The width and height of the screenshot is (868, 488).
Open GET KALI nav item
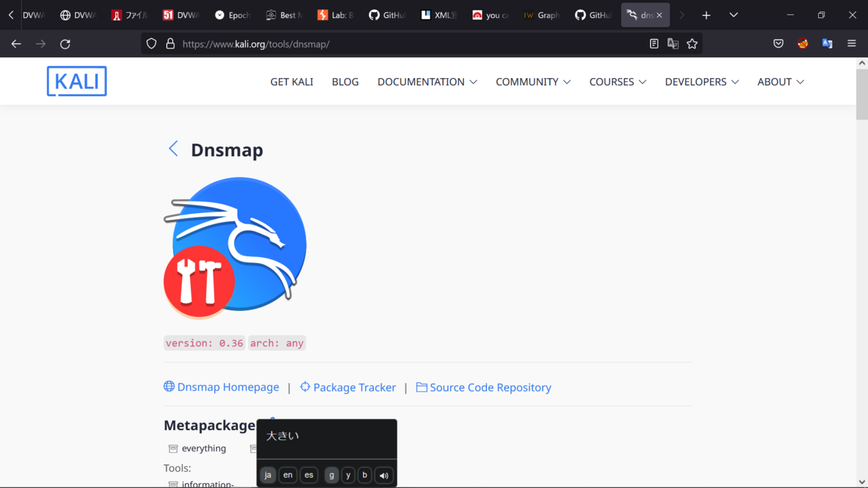(292, 82)
